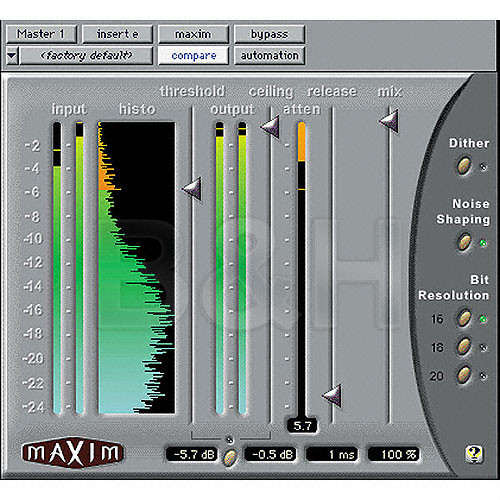The image size is (500, 500).
Task: Click the Dither indicator light
Action: point(483,167)
